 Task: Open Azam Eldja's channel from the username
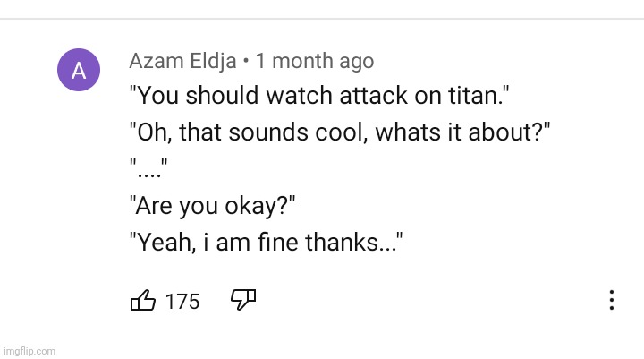[182, 61]
